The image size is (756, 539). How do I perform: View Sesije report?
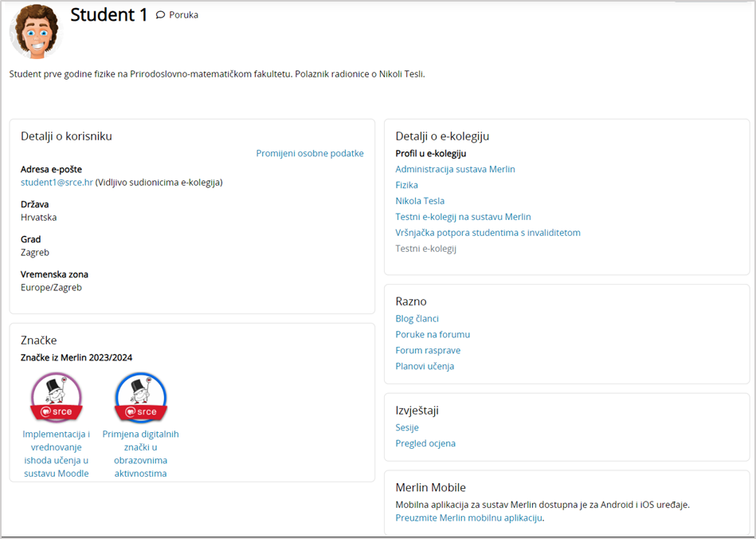pyautogui.click(x=407, y=427)
